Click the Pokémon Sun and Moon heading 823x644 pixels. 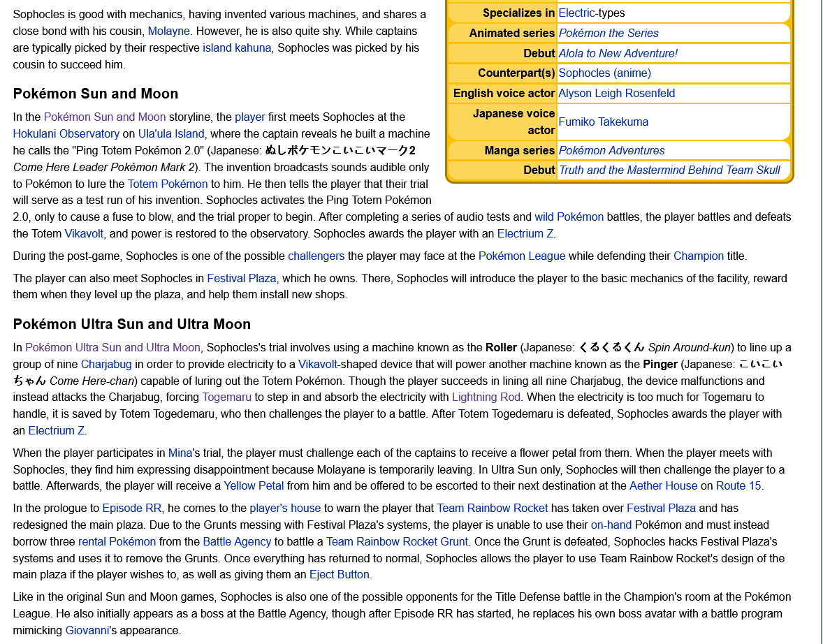pyautogui.click(x=96, y=94)
